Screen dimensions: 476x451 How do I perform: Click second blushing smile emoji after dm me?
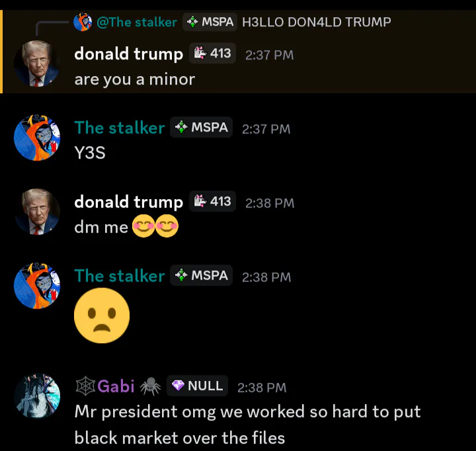(x=167, y=226)
